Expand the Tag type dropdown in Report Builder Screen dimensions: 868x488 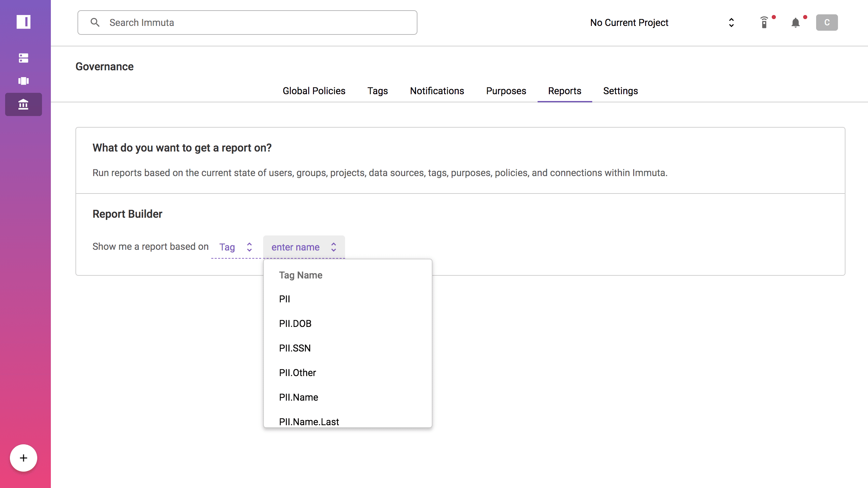click(x=236, y=247)
